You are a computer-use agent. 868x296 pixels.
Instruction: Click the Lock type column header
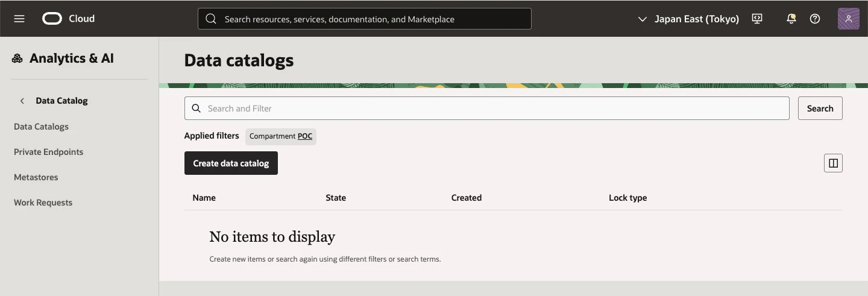click(x=627, y=198)
